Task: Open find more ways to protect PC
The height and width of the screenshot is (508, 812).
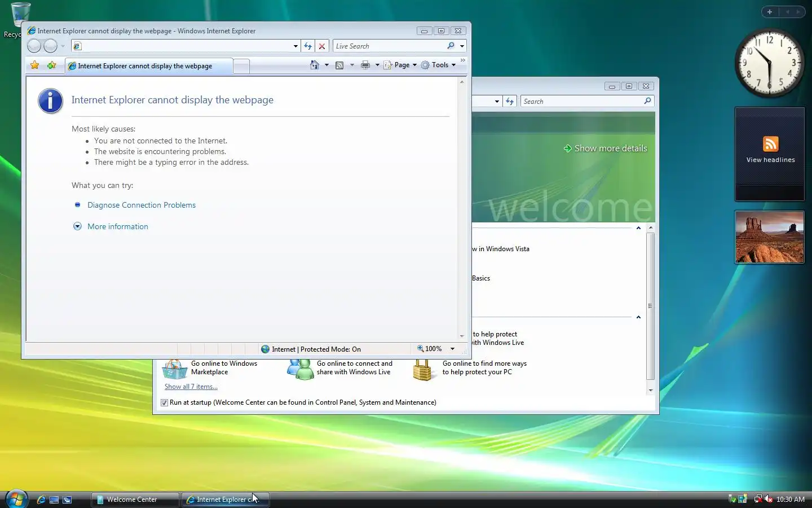Action: coord(484,367)
